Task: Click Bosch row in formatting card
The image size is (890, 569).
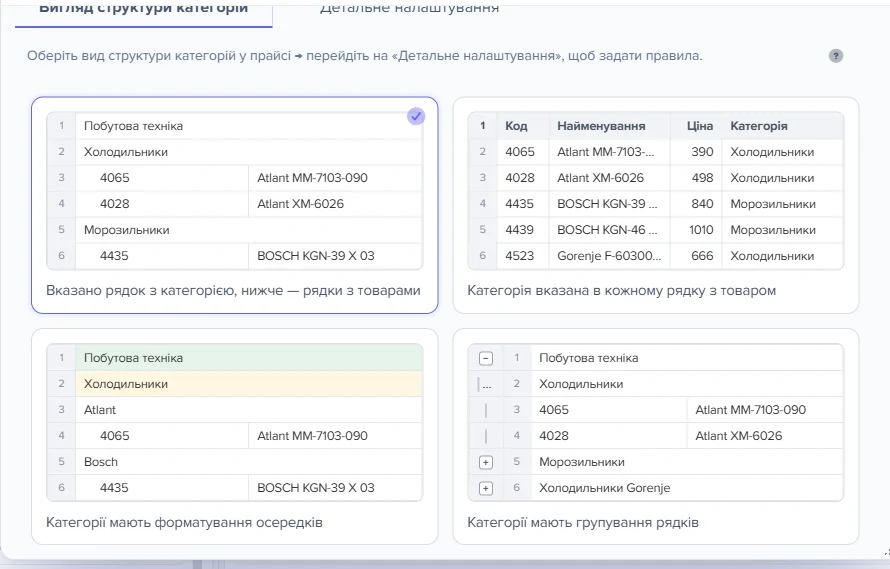Action: pyautogui.click(x=249, y=462)
